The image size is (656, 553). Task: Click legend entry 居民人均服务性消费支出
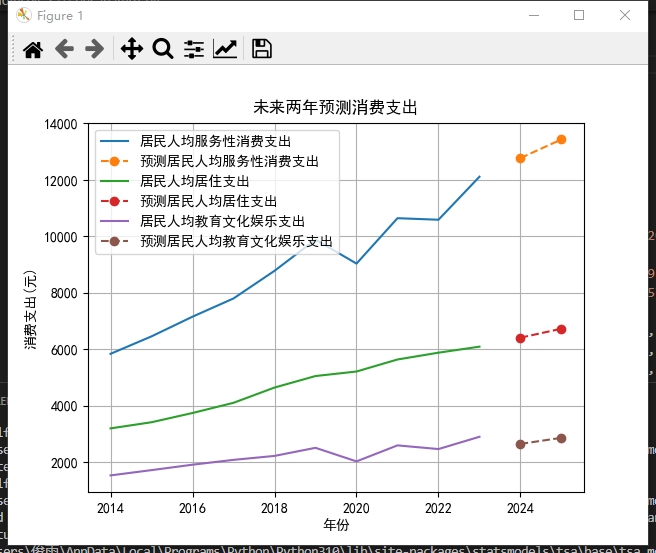215,141
